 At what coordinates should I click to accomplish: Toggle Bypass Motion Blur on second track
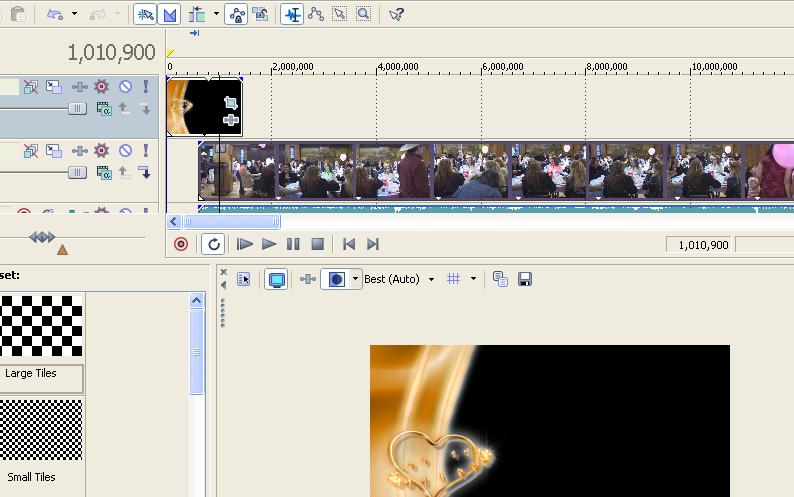[x=31, y=151]
